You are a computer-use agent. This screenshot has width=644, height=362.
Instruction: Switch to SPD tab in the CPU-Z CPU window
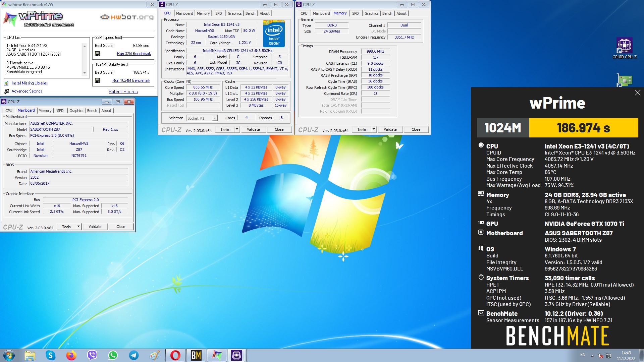click(219, 13)
